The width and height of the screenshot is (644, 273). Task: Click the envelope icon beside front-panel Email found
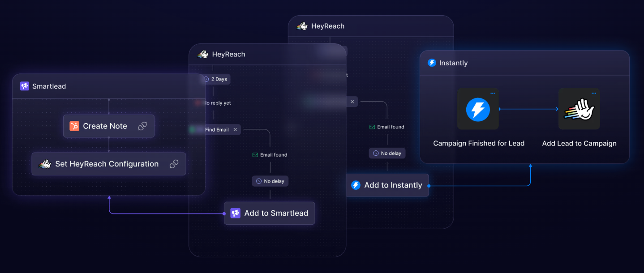[x=256, y=155]
